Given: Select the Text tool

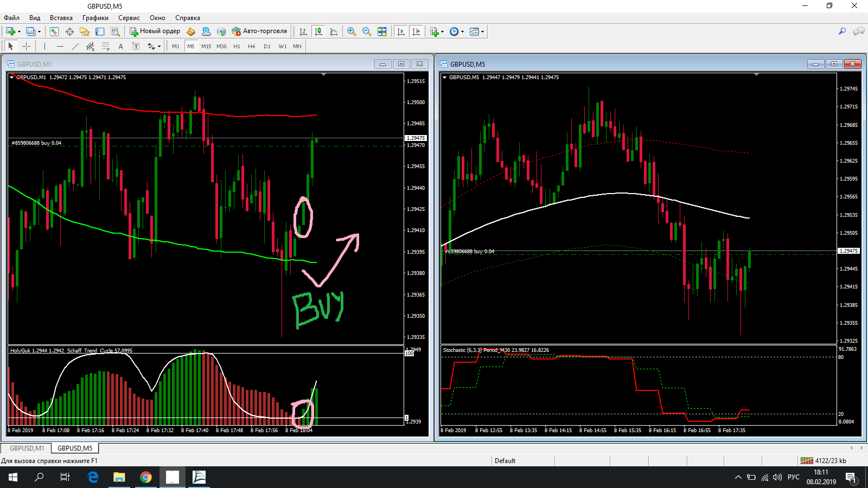Looking at the screenshot, I should (121, 46).
